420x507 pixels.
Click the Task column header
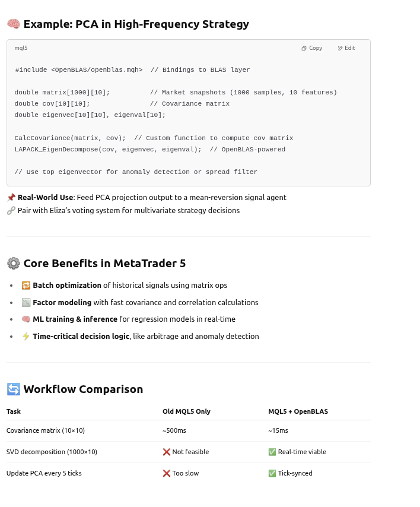pos(13,411)
